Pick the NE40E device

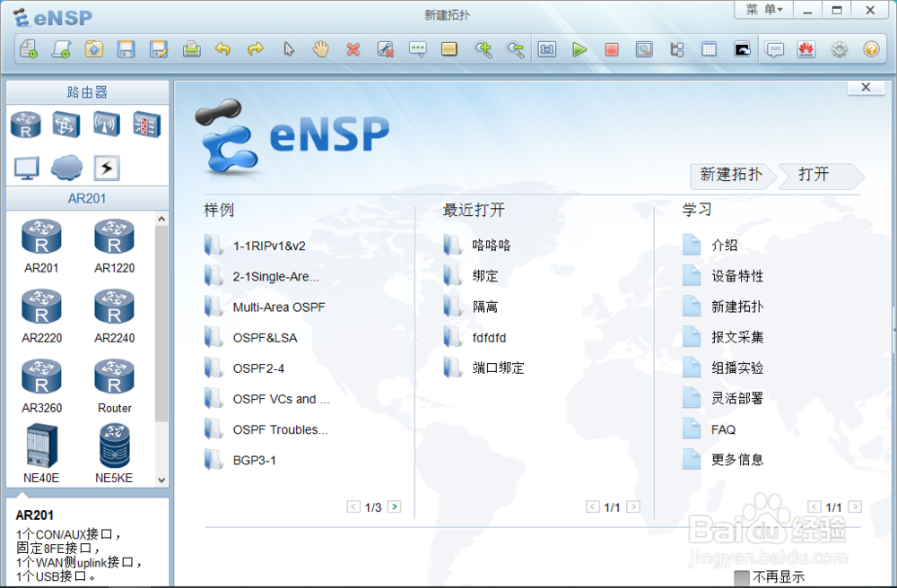[x=41, y=454]
